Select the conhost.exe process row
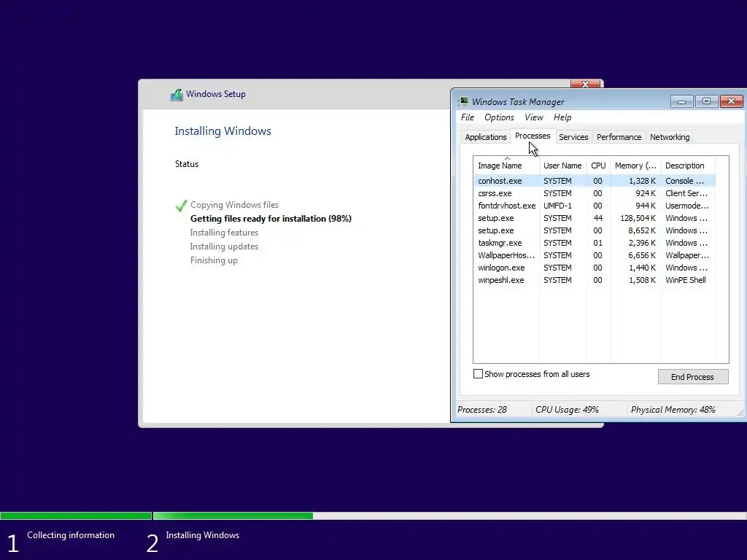Screen dimensions: 747x560 pos(595,181)
